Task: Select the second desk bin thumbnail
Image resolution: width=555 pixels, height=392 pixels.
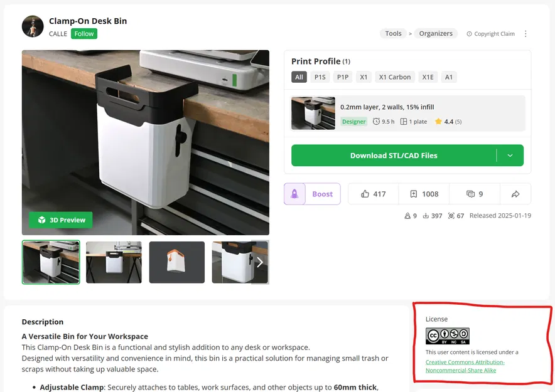Action: (114, 262)
